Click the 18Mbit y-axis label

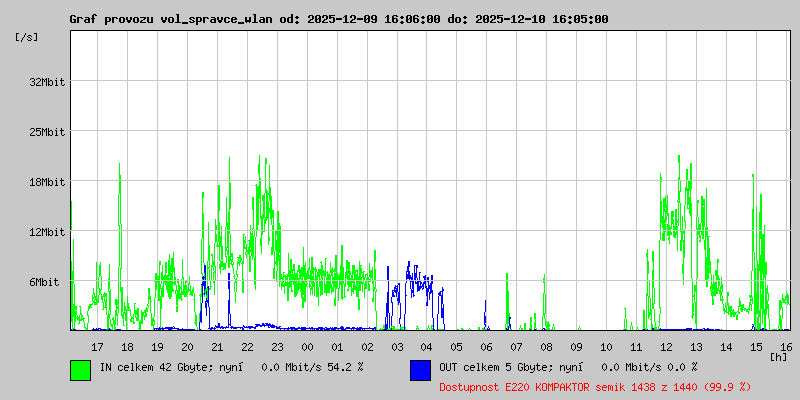(x=47, y=182)
